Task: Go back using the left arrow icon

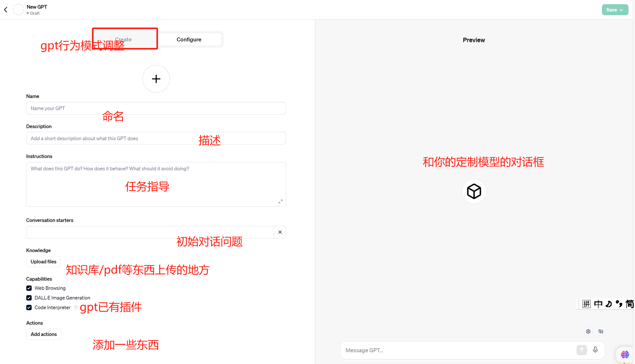Action: click(x=6, y=10)
